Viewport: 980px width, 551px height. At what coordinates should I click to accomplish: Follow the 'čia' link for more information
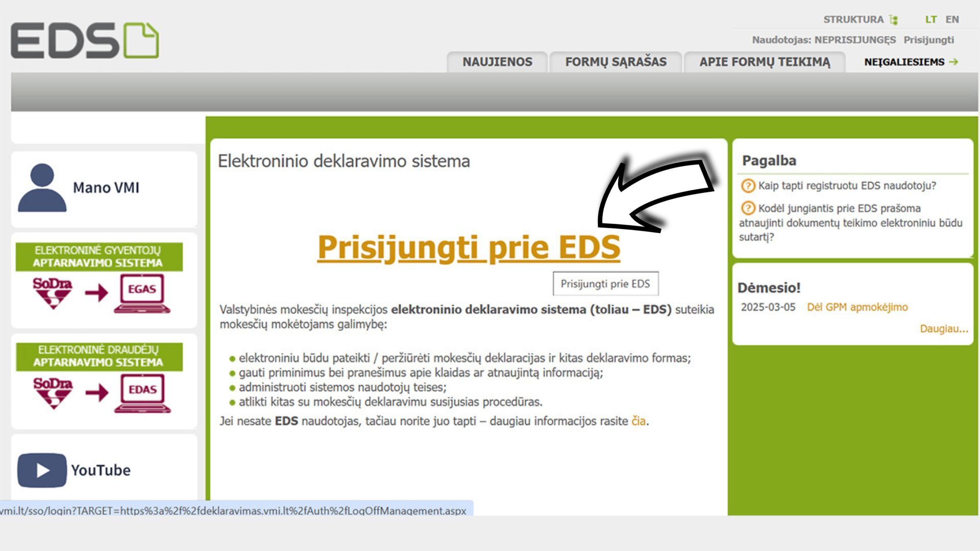click(x=639, y=421)
